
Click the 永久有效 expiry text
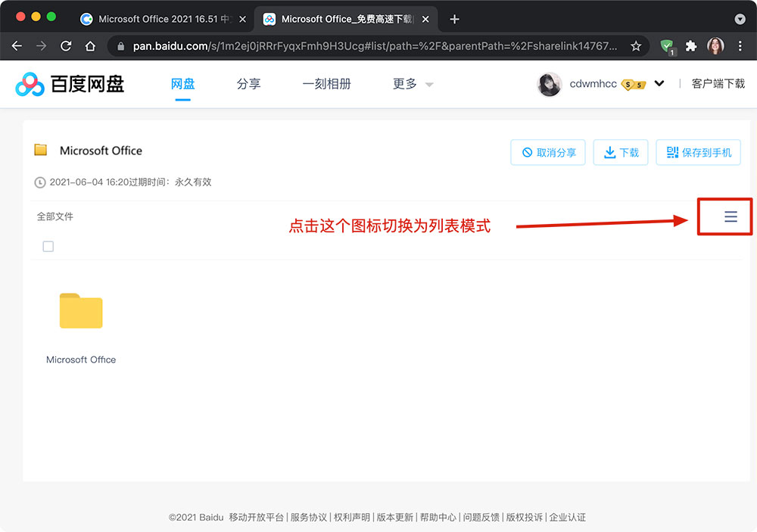[193, 182]
